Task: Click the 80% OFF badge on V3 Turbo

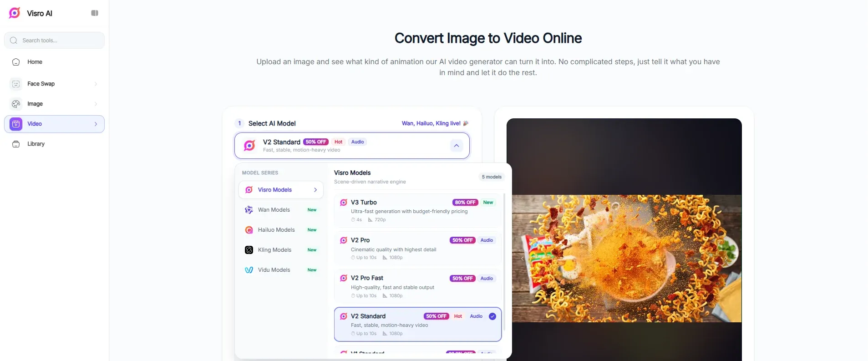Action: pos(465,203)
